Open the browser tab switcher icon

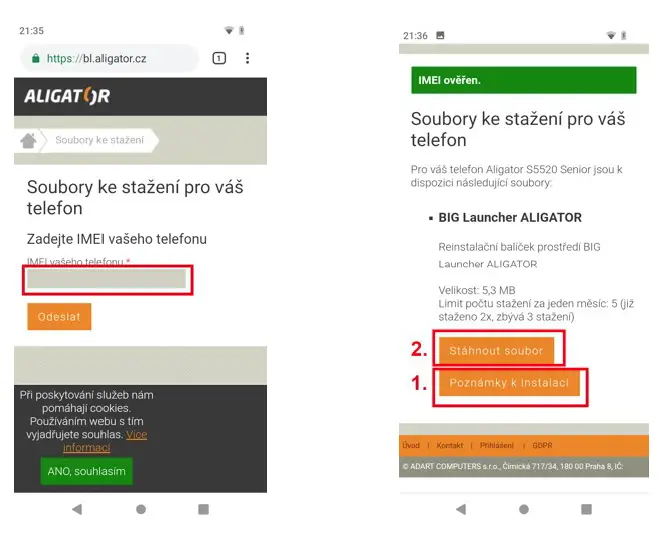219,58
